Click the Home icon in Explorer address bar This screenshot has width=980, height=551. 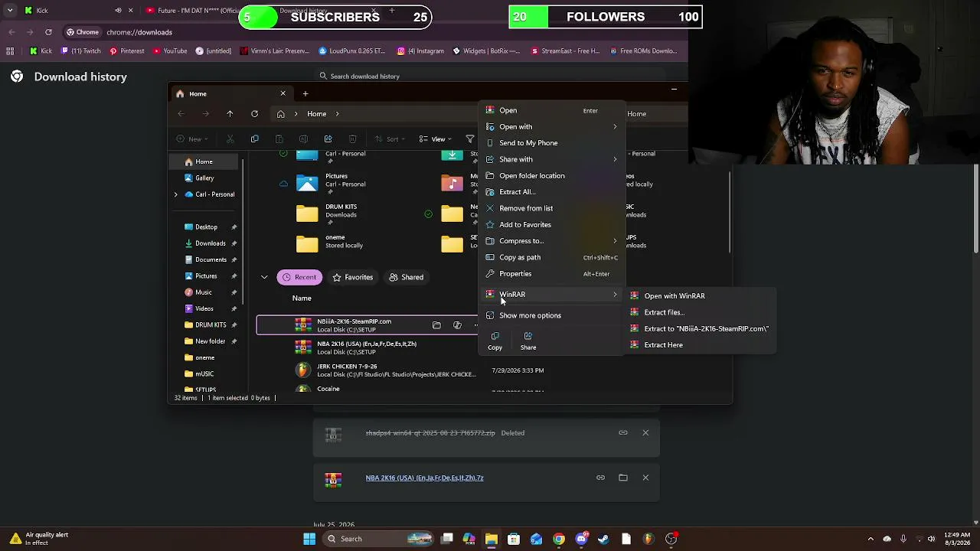[x=281, y=114]
